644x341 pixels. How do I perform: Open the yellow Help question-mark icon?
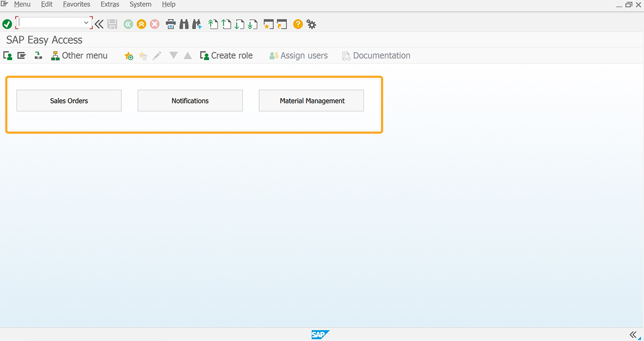pyautogui.click(x=298, y=24)
